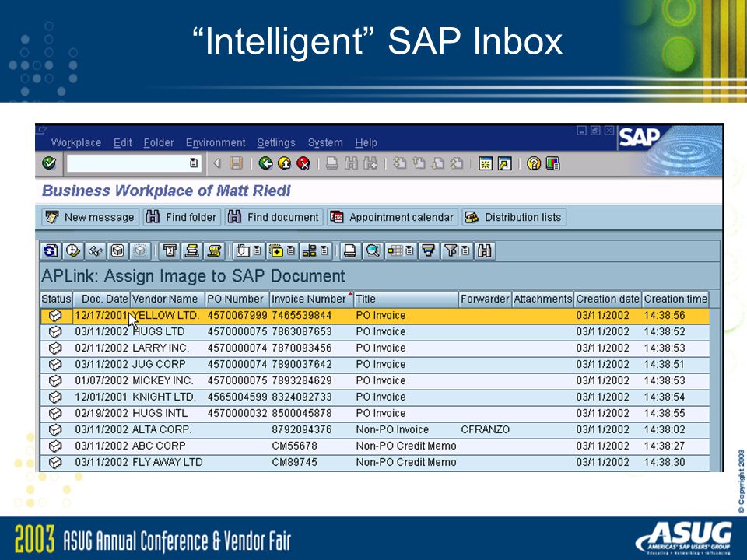747x560 pixels.
Task: Open the System menu
Action: [325, 142]
